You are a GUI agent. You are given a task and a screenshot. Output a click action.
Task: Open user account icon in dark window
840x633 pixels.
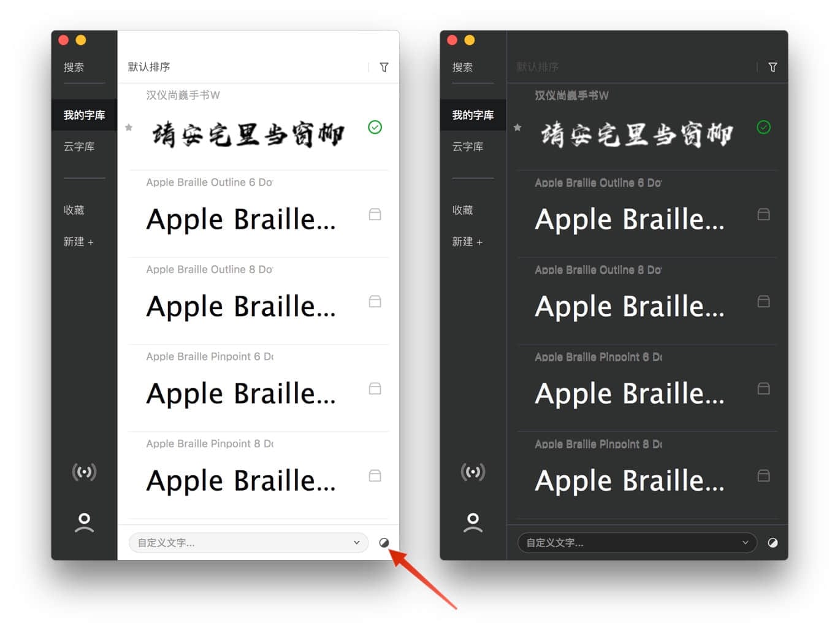coord(473,523)
